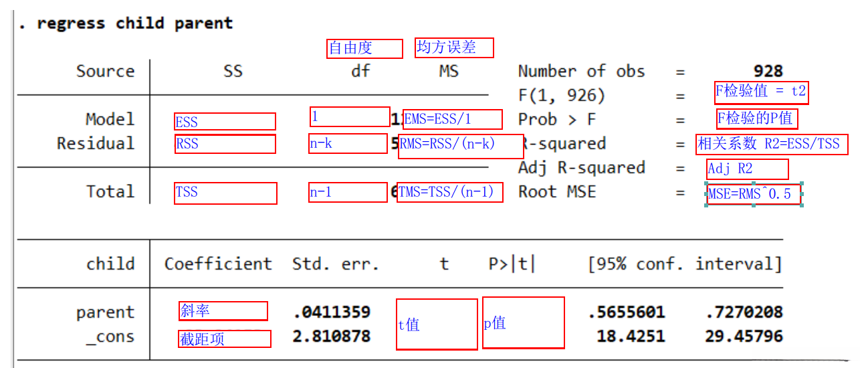The width and height of the screenshot is (868, 368).
Task: Click the 'Source' column header
Action: (105, 72)
